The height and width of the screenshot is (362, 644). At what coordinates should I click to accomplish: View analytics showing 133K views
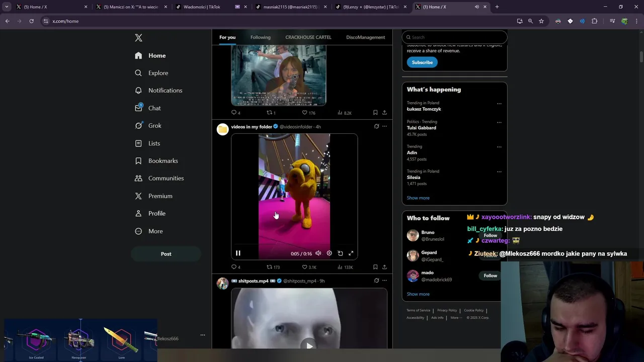345,267
